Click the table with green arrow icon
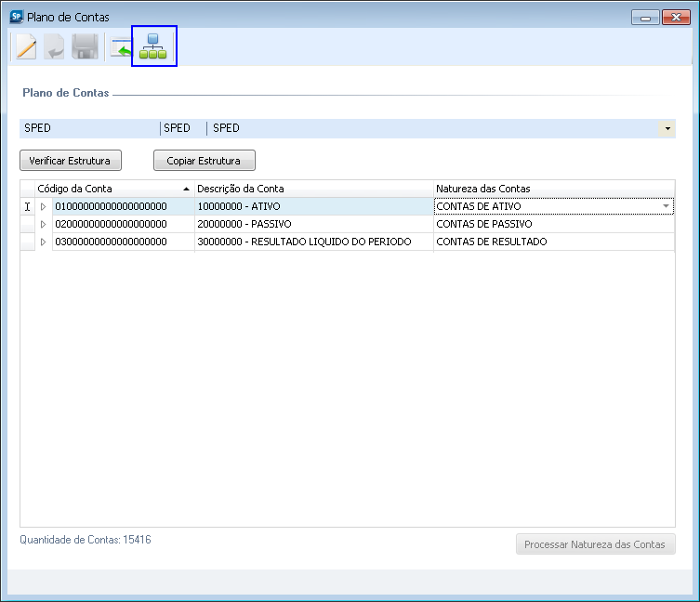700x602 pixels. tap(121, 46)
